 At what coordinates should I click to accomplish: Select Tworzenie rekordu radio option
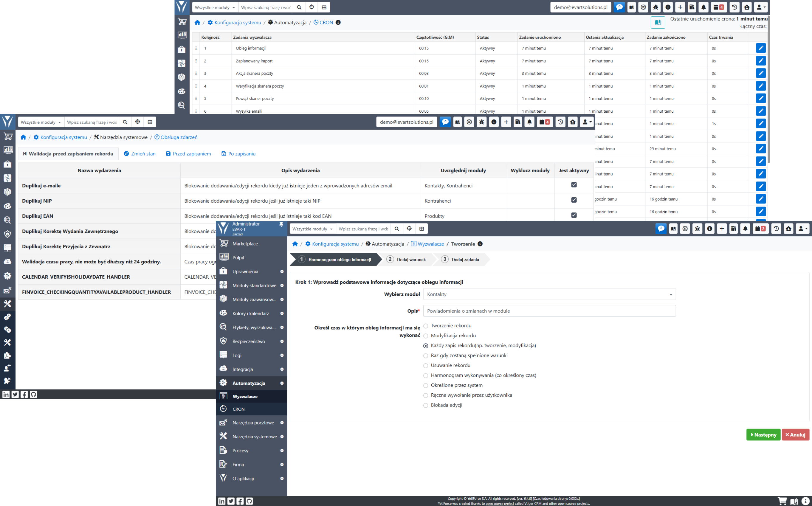click(426, 326)
